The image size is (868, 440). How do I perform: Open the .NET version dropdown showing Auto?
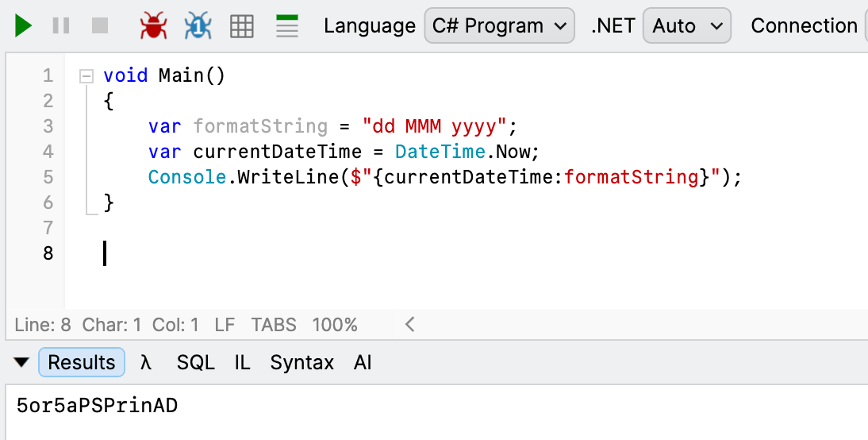click(x=687, y=25)
